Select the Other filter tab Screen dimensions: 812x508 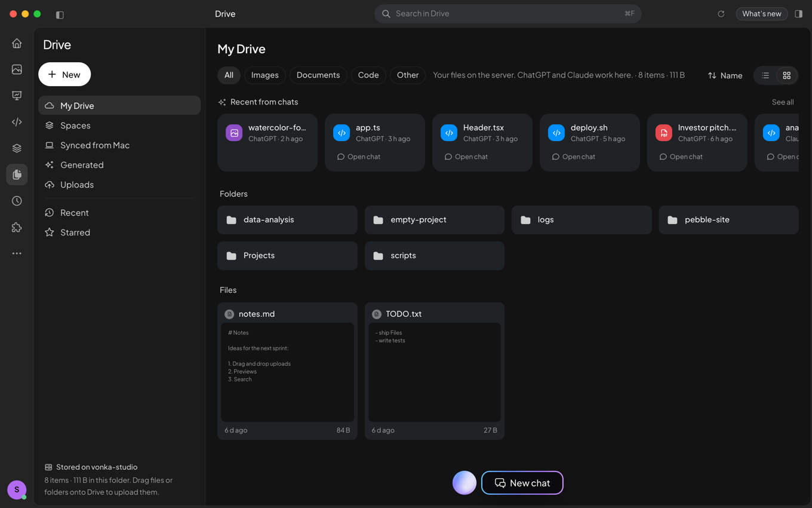tap(408, 75)
